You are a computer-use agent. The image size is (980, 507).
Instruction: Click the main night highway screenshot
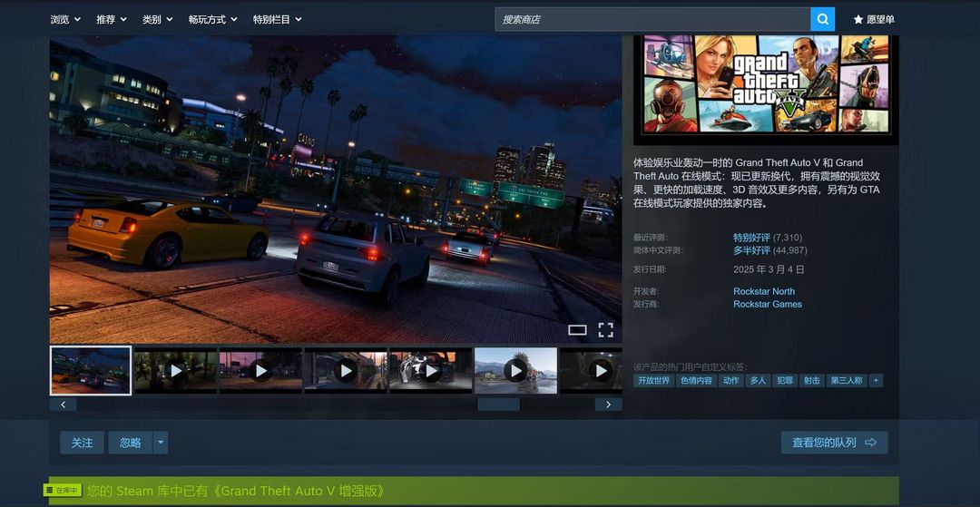pos(336,189)
